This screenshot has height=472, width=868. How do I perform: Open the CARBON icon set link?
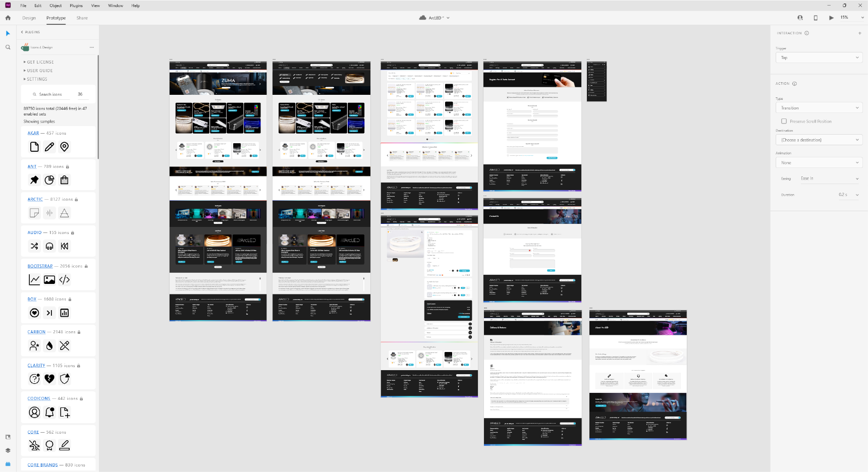36,332
